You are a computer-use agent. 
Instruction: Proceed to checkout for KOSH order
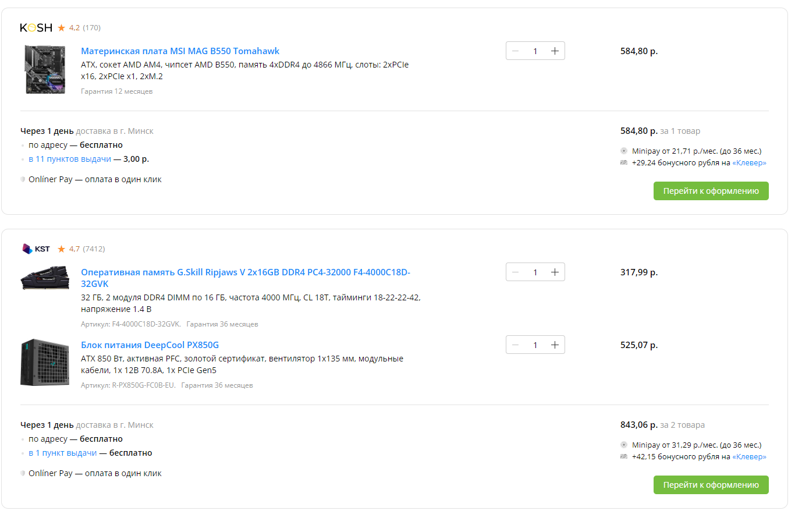711,191
